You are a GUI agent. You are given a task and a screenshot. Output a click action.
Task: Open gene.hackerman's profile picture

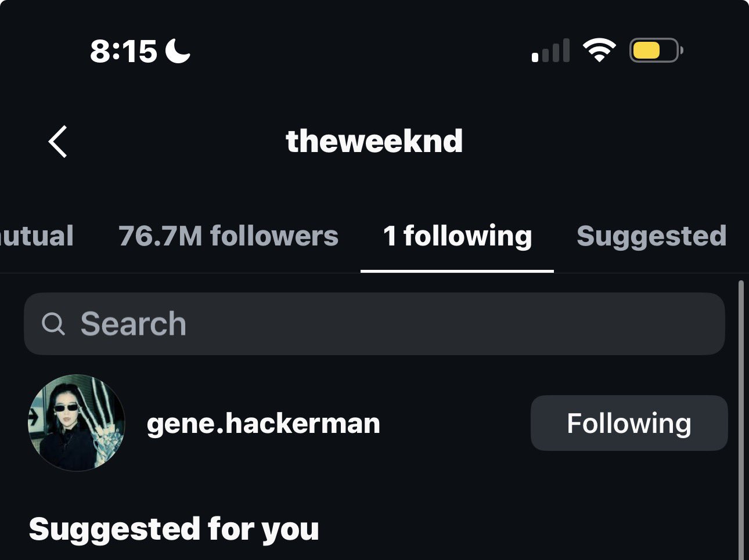[x=77, y=422]
